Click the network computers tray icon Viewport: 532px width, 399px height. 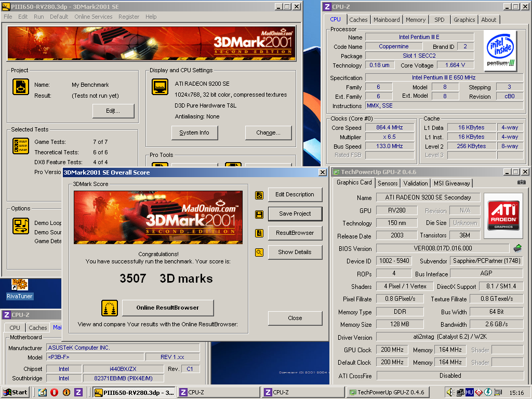point(460,392)
